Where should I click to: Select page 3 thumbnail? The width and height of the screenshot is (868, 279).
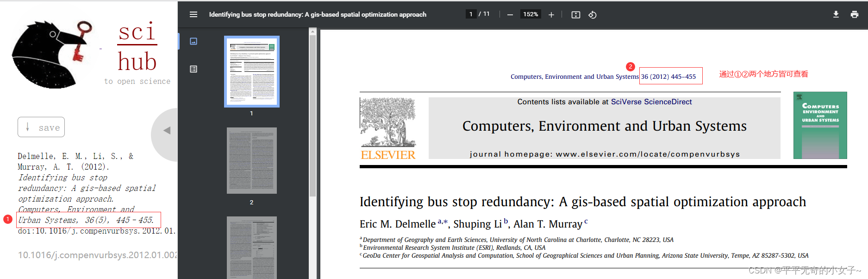[252, 247]
